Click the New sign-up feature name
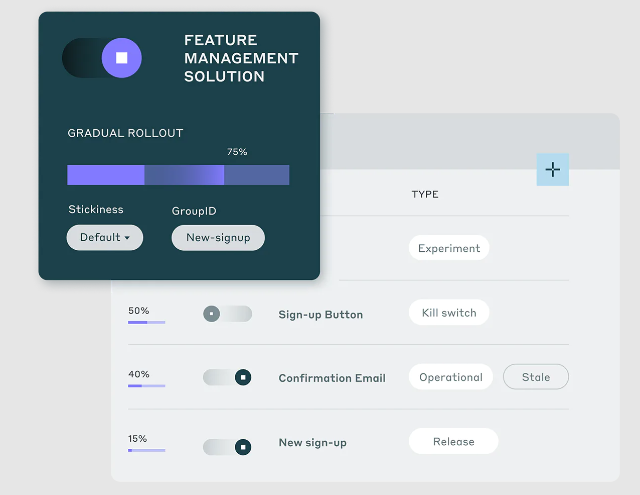 pyautogui.click(x=313, y=443)
